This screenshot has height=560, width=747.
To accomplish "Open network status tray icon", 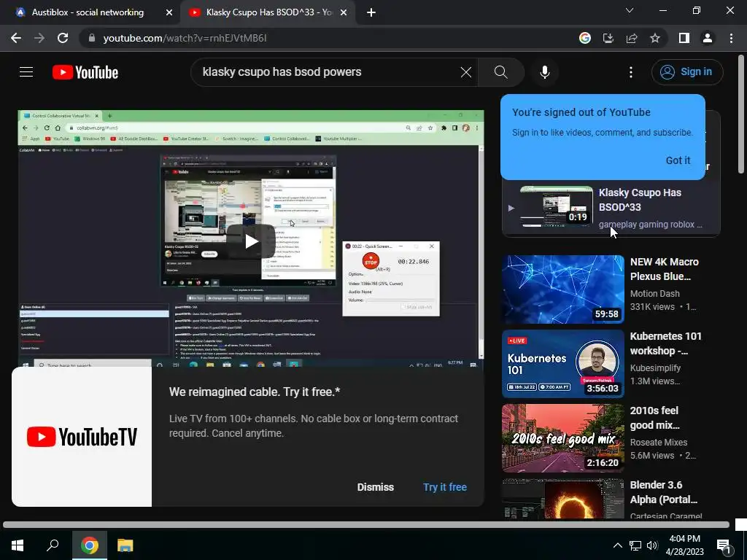I will pyautogui.click(x=635, y=545).
